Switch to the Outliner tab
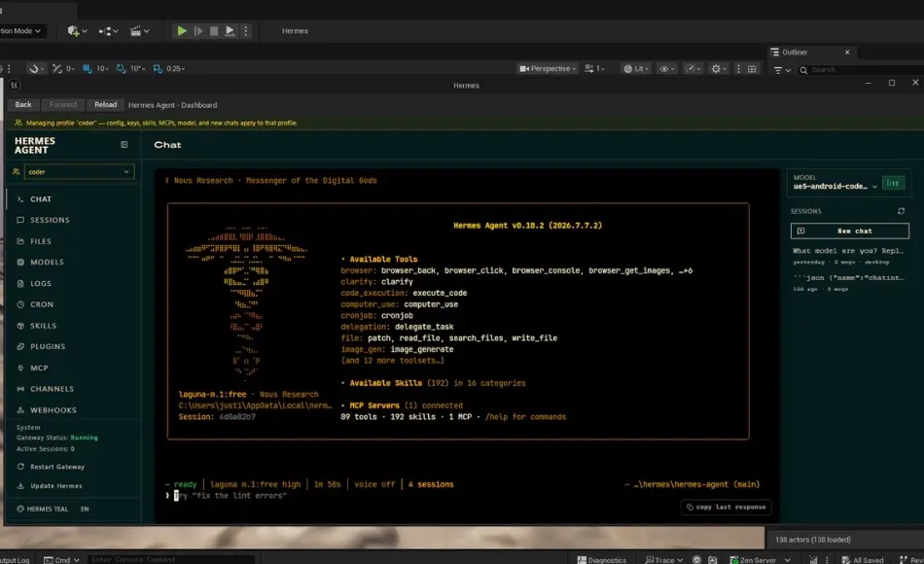The image size is (924, 564). coord(795,52)
